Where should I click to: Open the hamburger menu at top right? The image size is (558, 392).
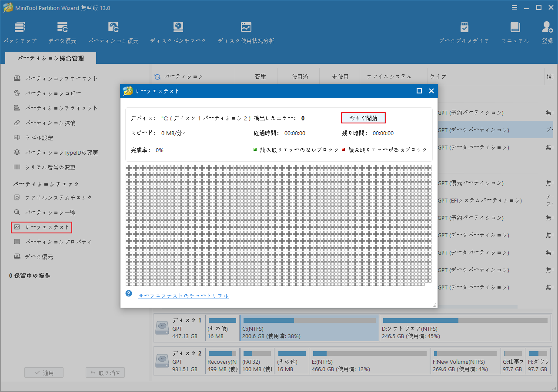tap(514, 7)
